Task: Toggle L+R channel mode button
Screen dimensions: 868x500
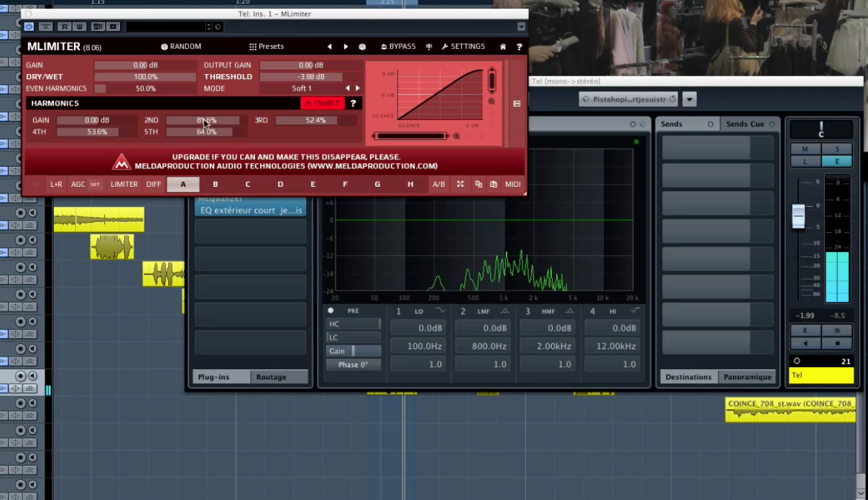Action: 56,185
